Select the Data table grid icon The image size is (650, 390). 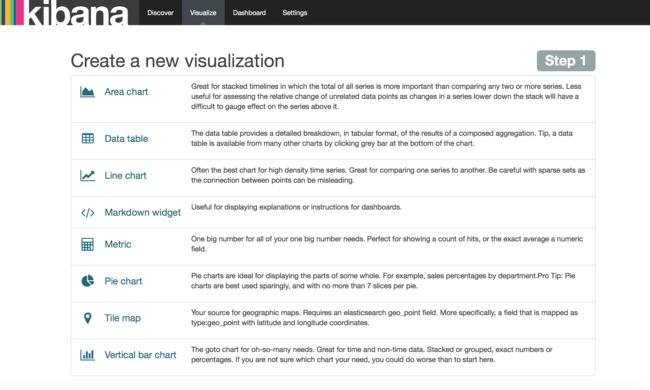click(87, 138)
